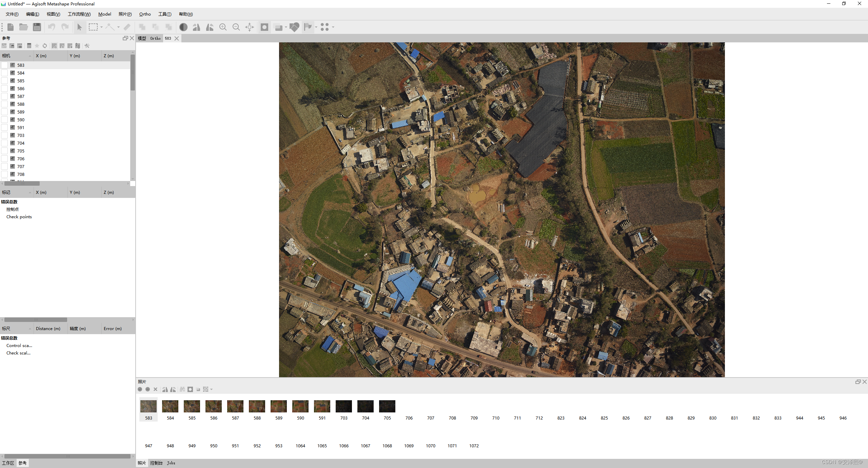Select the rectangle selection tool
Image resolution: width=868 pixels, height=468 pixels.
click(93, 27)
